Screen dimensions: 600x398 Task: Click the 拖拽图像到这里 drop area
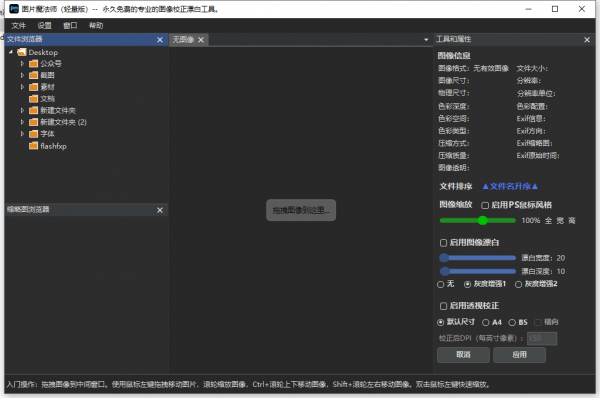301,210
